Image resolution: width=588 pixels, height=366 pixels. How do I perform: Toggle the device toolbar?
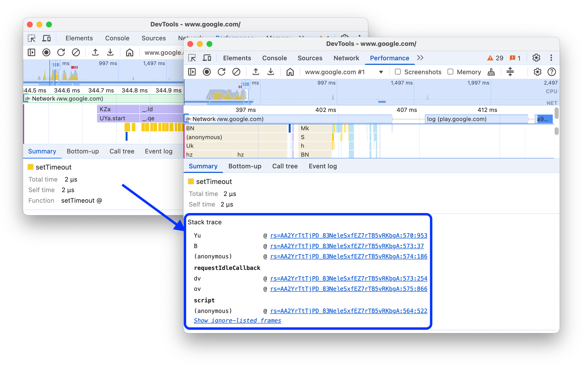click(x=208, y=58)
